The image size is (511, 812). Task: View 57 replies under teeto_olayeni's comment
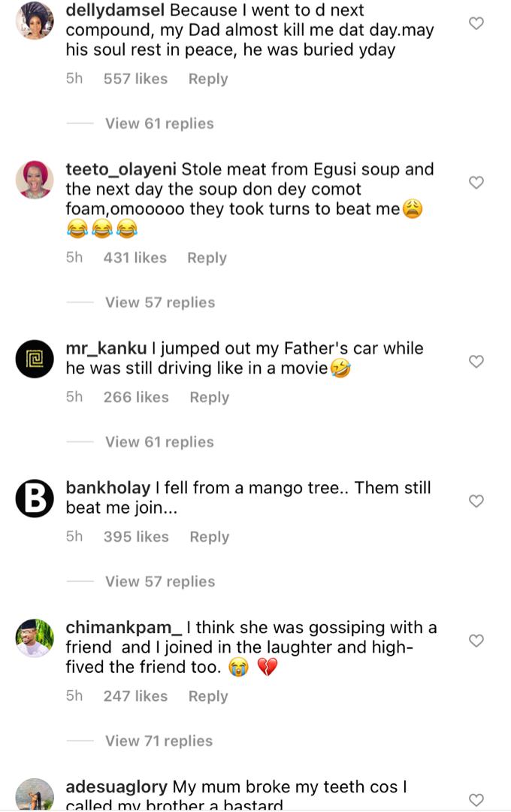tap(159, 302)
